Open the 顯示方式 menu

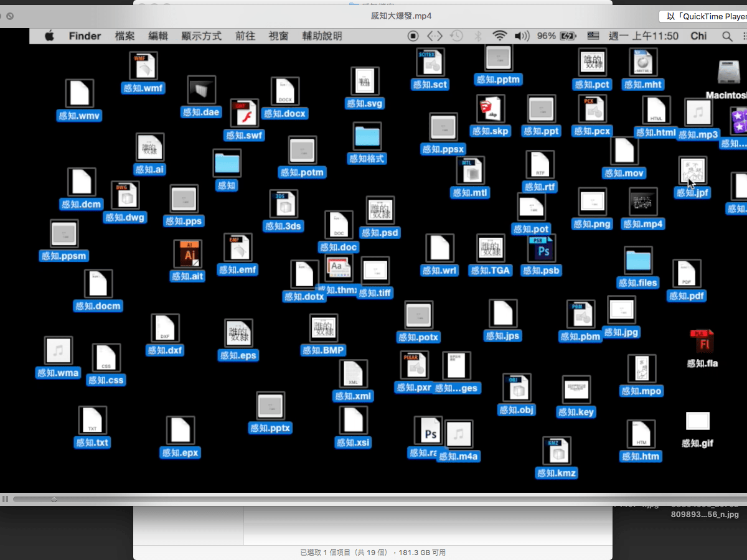pos(201,36)
